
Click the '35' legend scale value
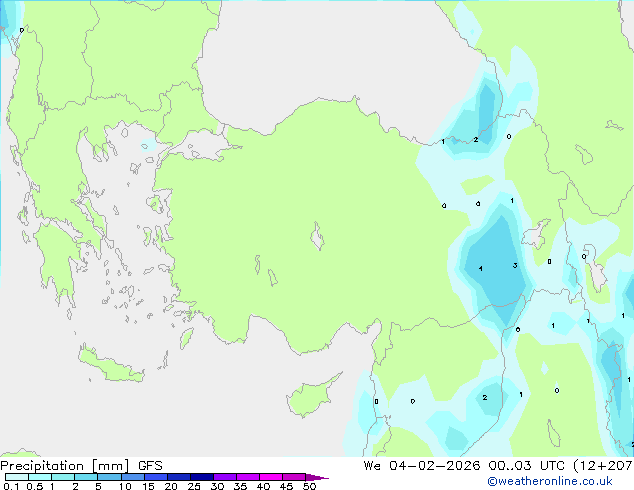(x=240, y=486)
